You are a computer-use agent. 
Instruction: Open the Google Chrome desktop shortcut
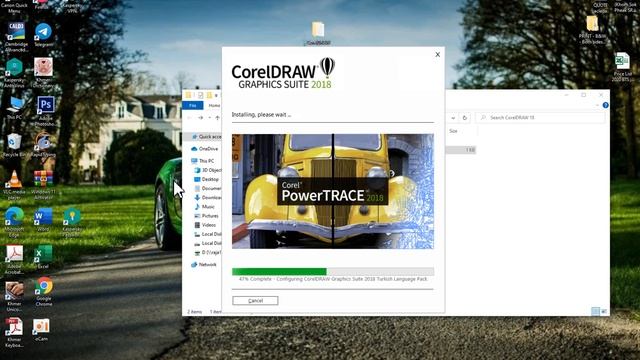pos(43,291)
